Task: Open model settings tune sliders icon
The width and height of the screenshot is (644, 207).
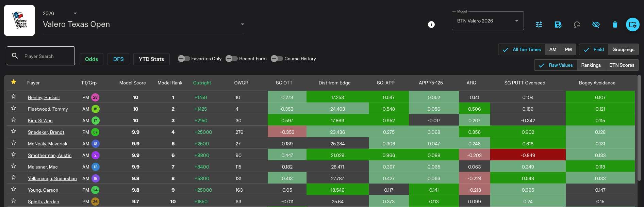Action: pos(539,25)
